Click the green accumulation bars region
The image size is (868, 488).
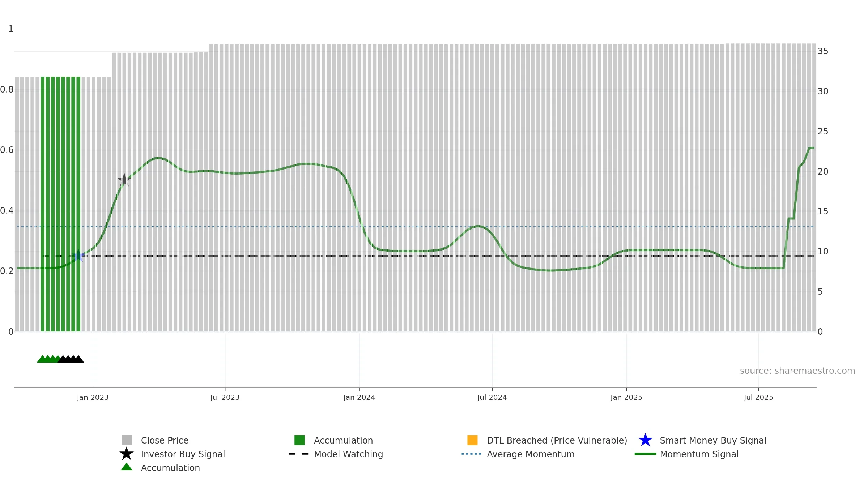click(x=60, y=204)
